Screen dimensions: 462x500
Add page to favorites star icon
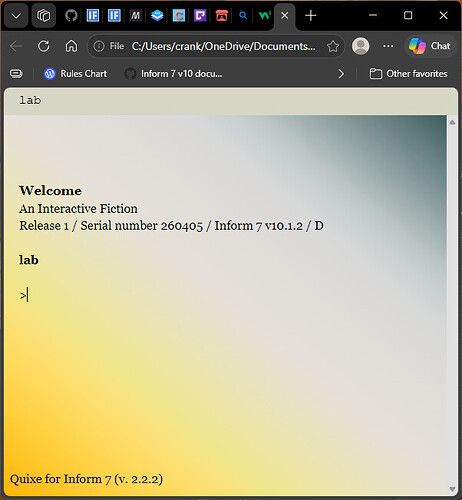tap(333, 46)
